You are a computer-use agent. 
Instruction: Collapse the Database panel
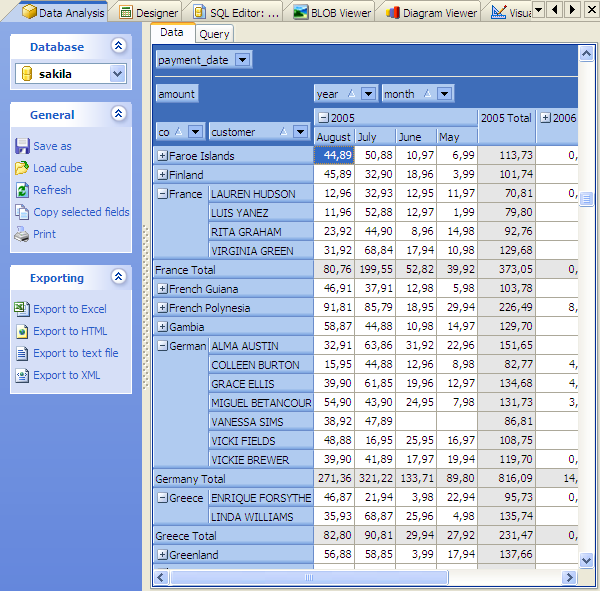(x=119, y=46)
